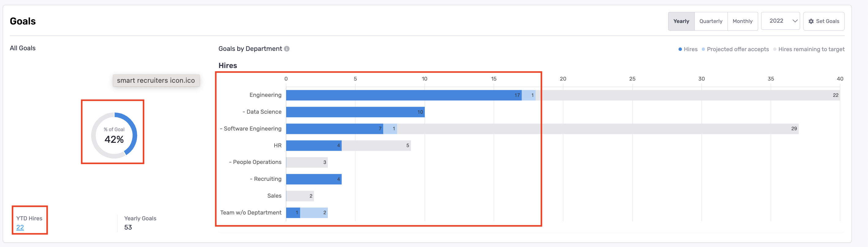This screenshot has height=247, width=868.
Task: Click the blue Hires legend dot
Action: pos(680,49)
